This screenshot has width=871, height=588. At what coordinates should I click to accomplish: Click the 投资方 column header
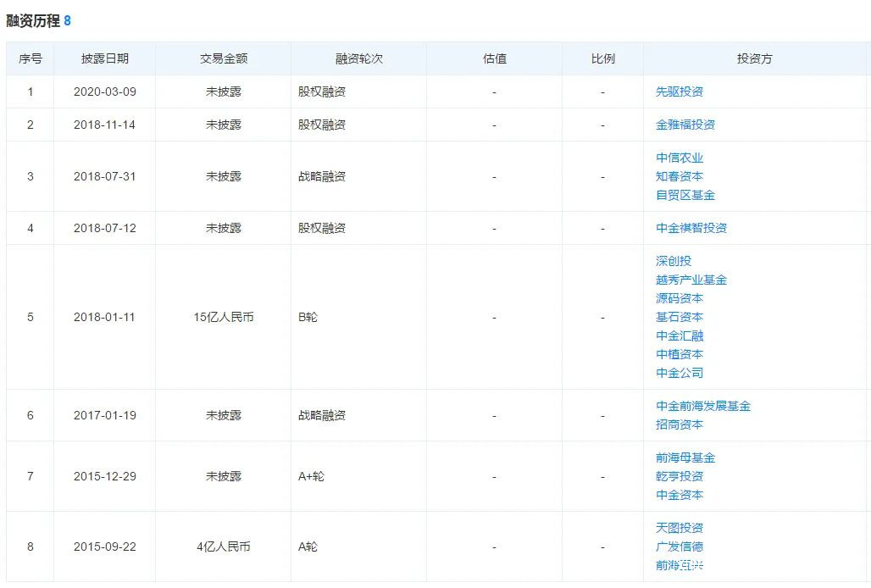pyautogui.click(x=754, y=58)
